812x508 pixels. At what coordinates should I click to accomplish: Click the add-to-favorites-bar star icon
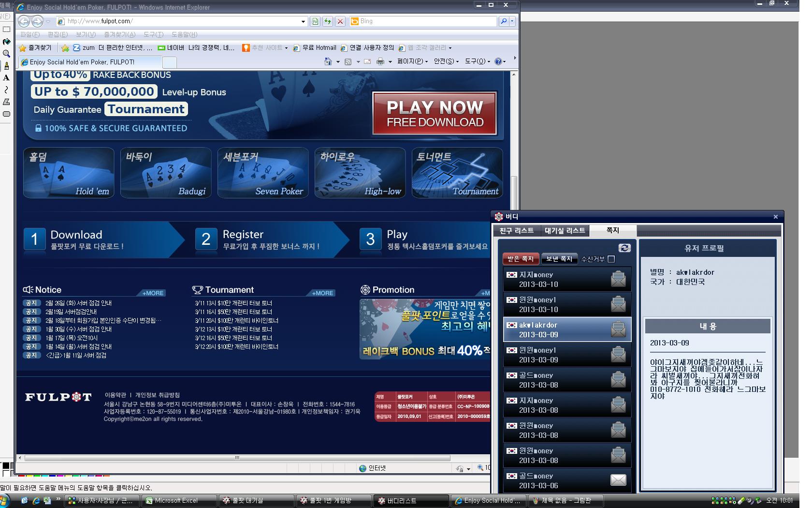click(65, 48)
